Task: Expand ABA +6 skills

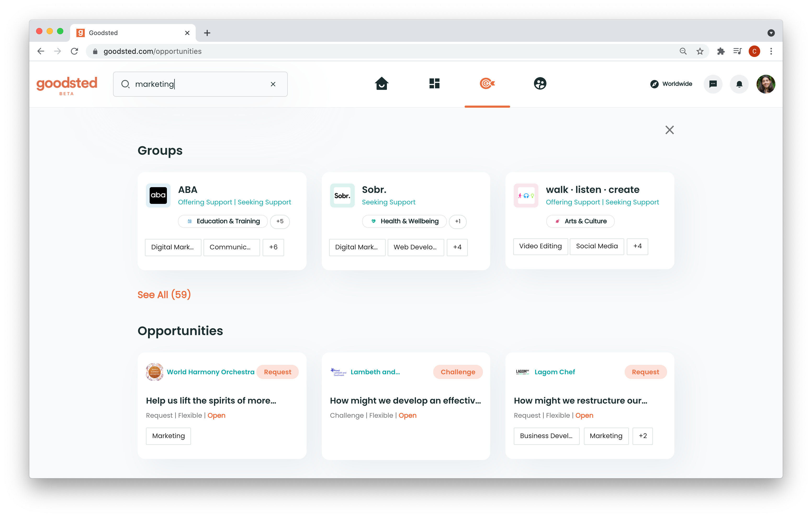Action: point(273,247)
